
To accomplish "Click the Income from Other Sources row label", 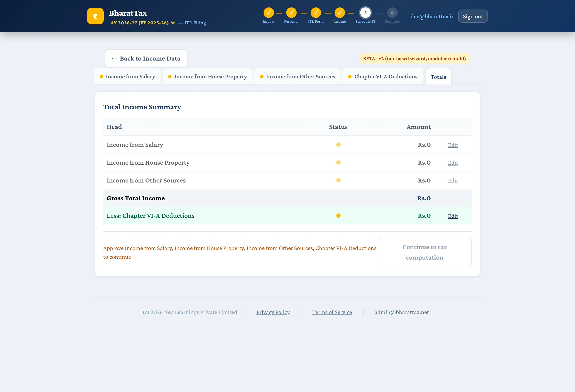I will click(x=146, y=180).
